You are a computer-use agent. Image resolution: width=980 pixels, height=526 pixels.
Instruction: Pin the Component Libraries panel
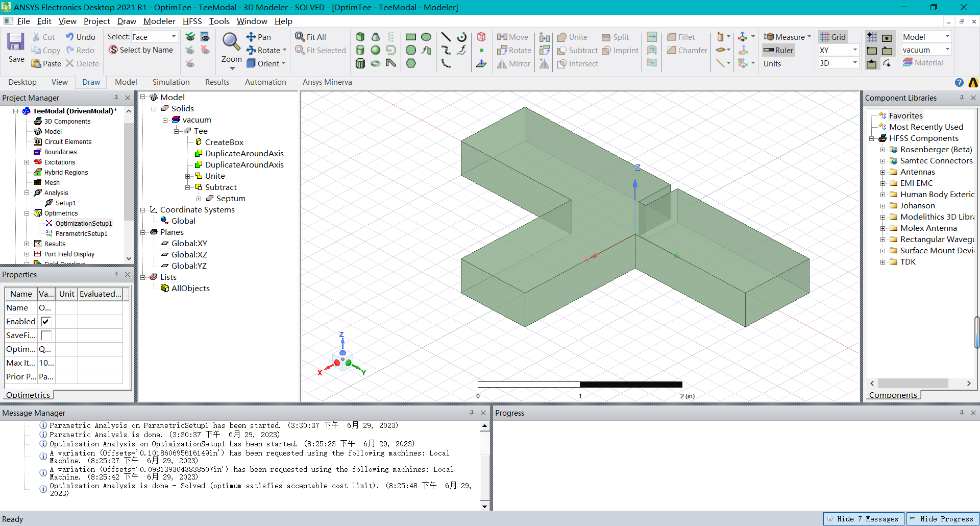tap(962, 98)
